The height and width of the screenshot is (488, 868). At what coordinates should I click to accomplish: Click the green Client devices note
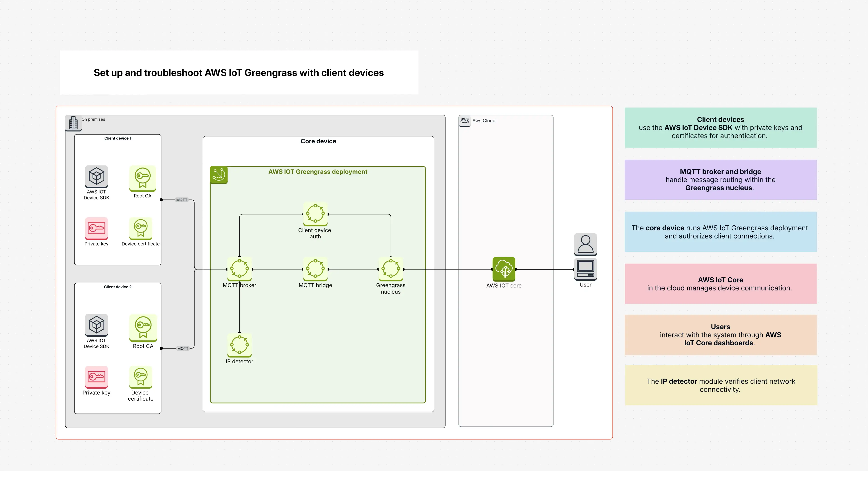(720, 128)
